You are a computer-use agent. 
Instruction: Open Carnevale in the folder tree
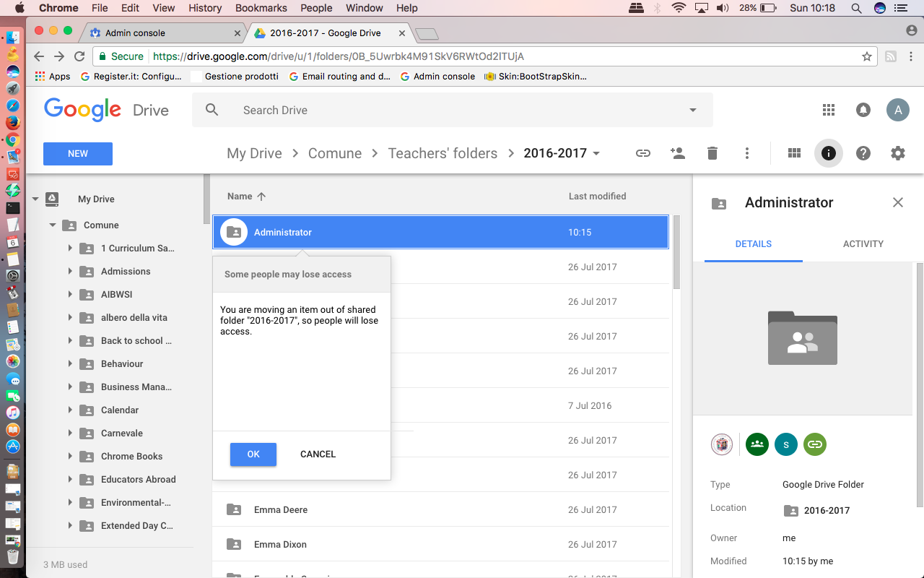(x=122, y=433)
